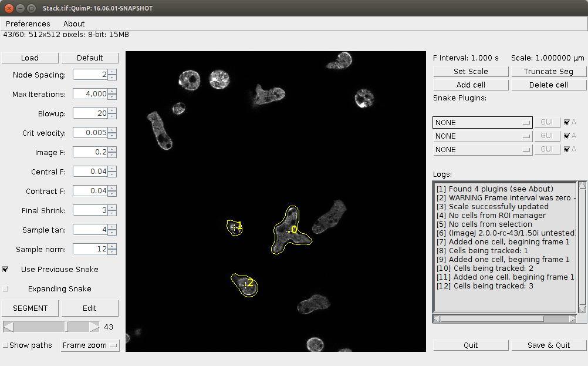588x366 pixels.
Task: Open the first Snake Plugins NONE dropdown
Action: (482, 122)
